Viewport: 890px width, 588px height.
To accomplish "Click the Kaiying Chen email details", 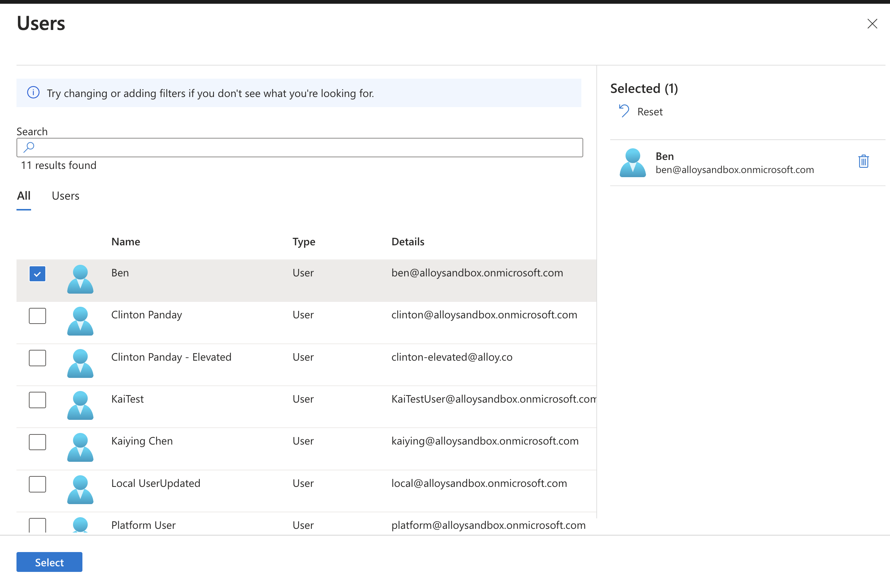I will (485, 441).
